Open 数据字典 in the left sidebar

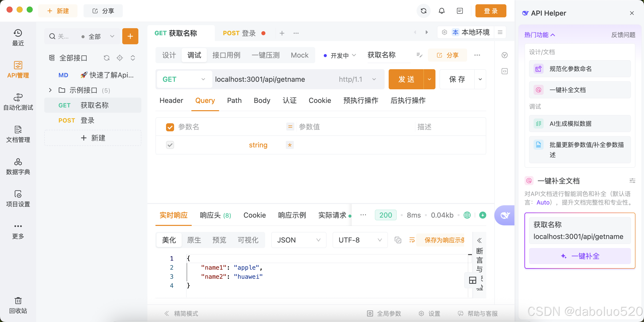point(18,166)
